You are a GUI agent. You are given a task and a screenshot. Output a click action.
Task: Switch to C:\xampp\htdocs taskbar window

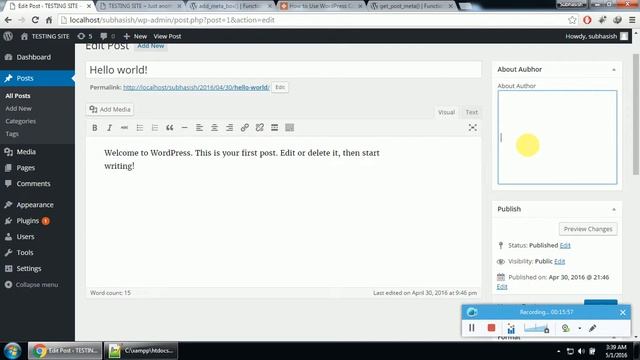141,351
